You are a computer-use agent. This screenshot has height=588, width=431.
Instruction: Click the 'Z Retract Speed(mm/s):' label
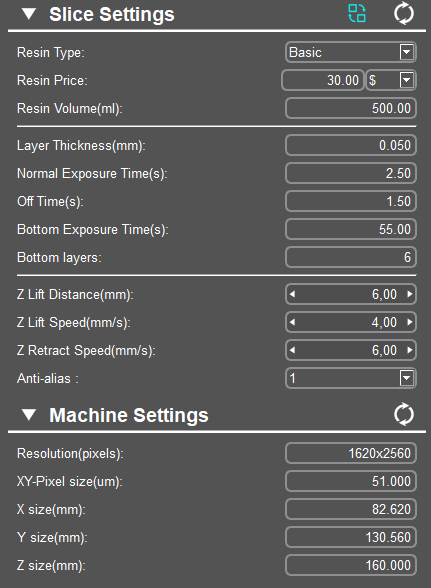coord(86,351)
